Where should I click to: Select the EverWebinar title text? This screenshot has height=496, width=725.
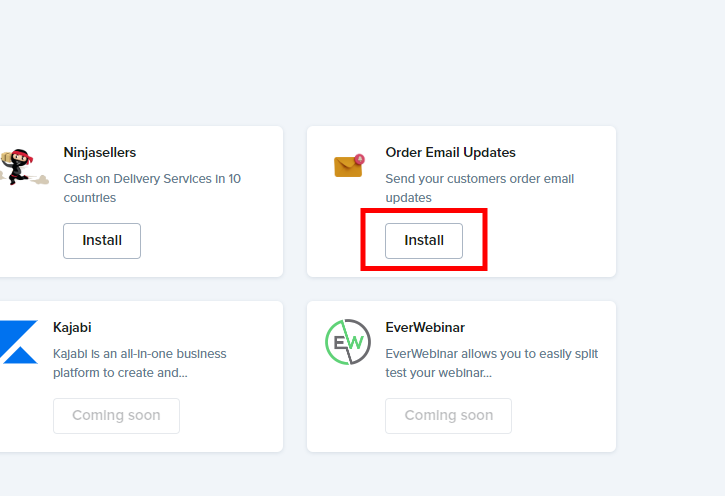click(x=425, y=328)
